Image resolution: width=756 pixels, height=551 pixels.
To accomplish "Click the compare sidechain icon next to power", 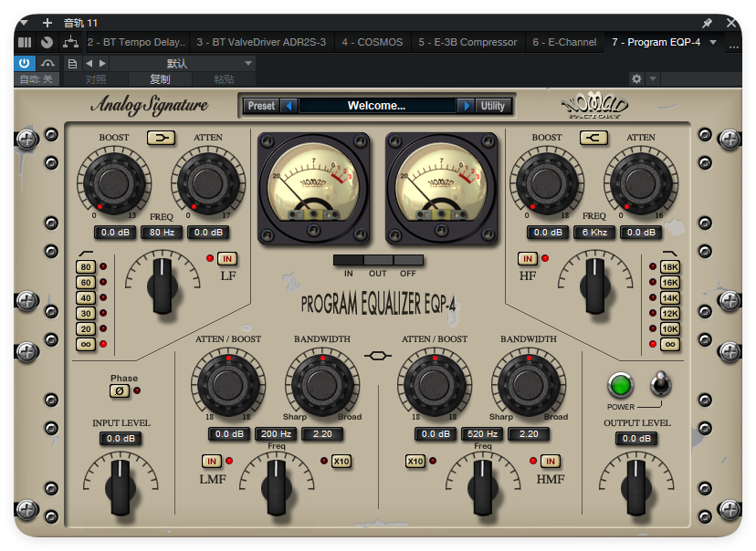I will tap(47, 63).
